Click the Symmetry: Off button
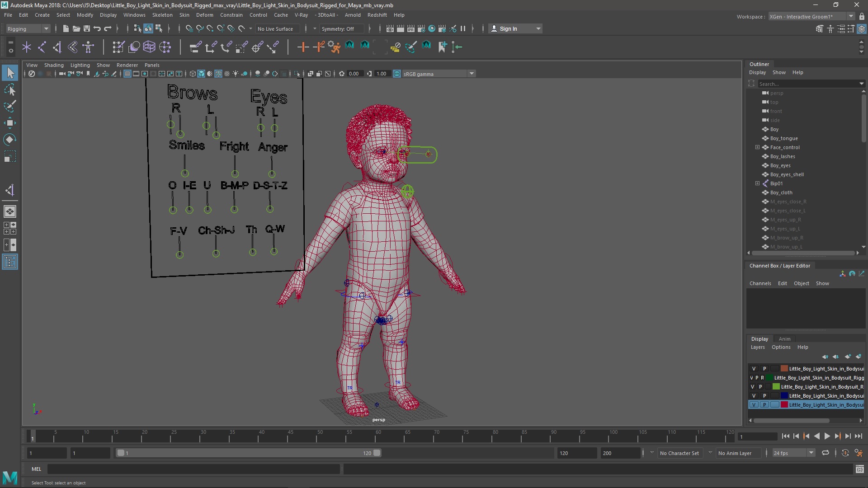This screenshot has height=488, width=868. coord(342,28)
